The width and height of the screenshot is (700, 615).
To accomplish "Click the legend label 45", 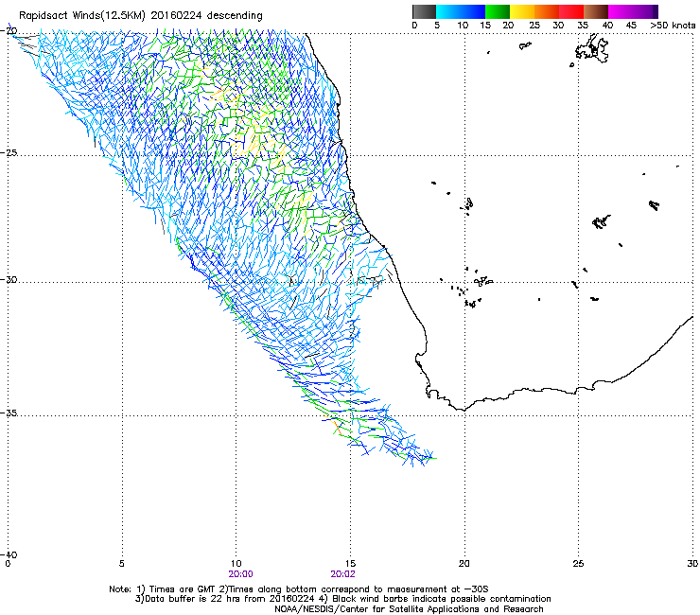I will [631, 26].
